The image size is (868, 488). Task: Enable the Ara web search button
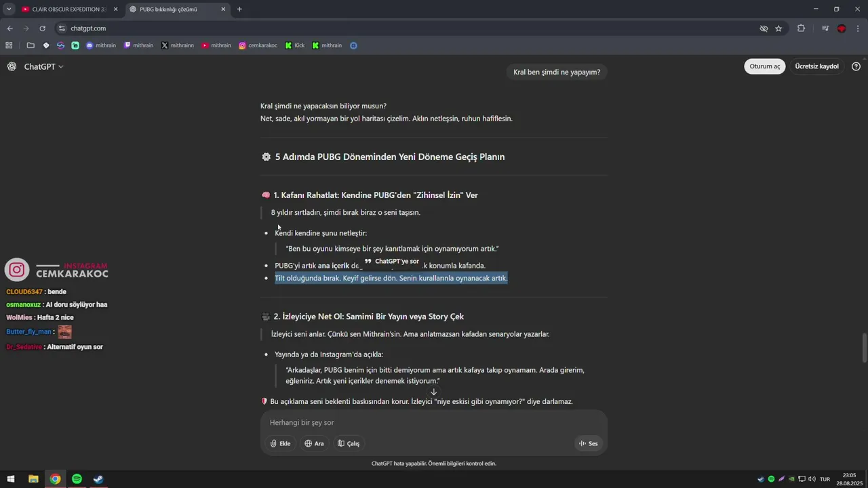(x=314, y=444)
